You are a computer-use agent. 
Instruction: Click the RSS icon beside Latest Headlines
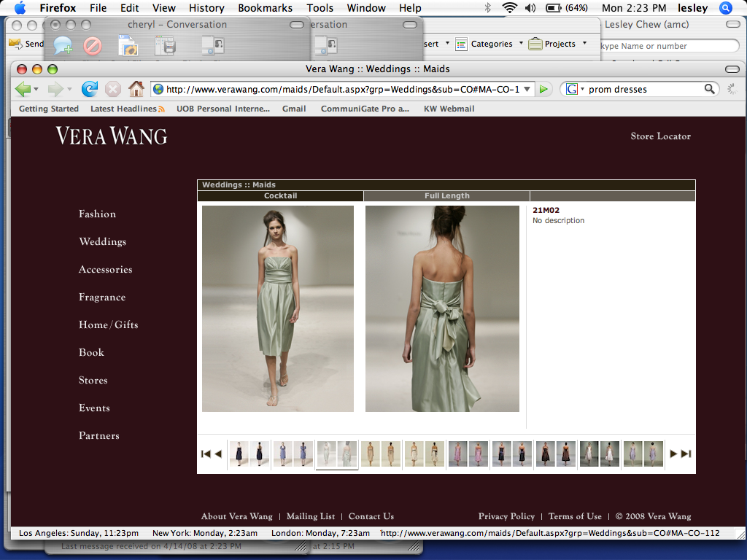click(x=161, y=109)
